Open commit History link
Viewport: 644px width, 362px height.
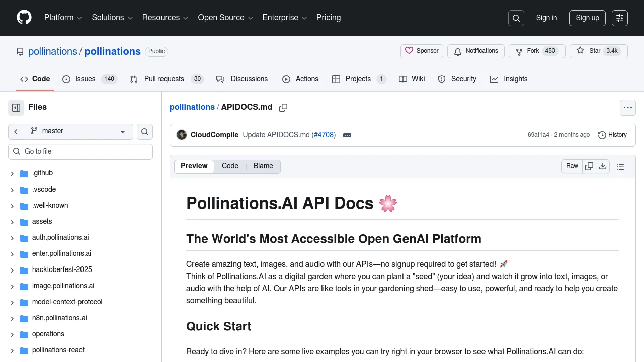point(612,135)
